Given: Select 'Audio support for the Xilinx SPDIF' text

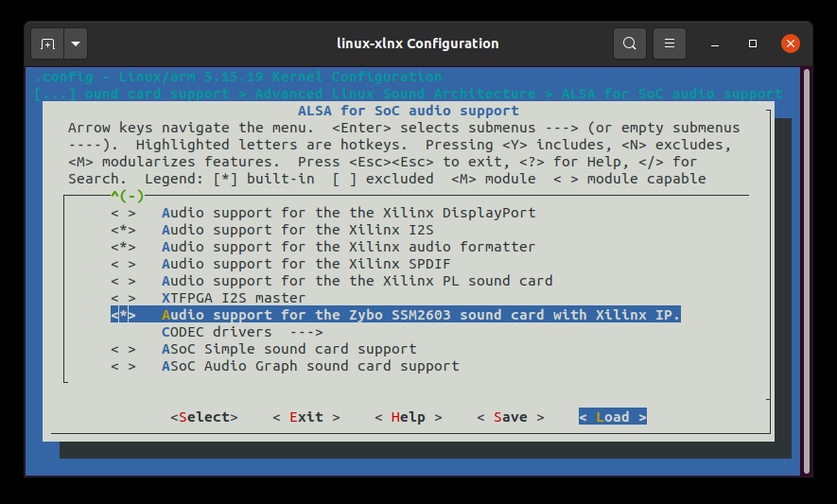Looking at the screenshot, I should coord(306,264).
